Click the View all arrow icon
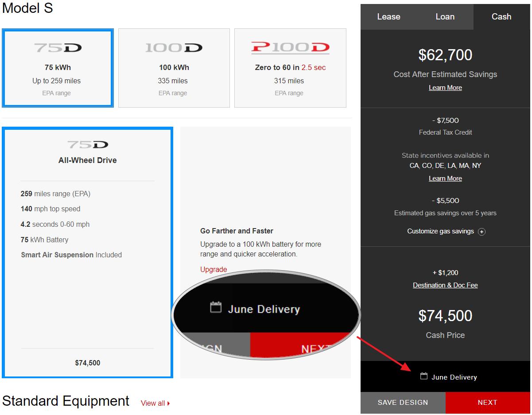Screen dimensions: 532x415 click(x=169, y=403)
